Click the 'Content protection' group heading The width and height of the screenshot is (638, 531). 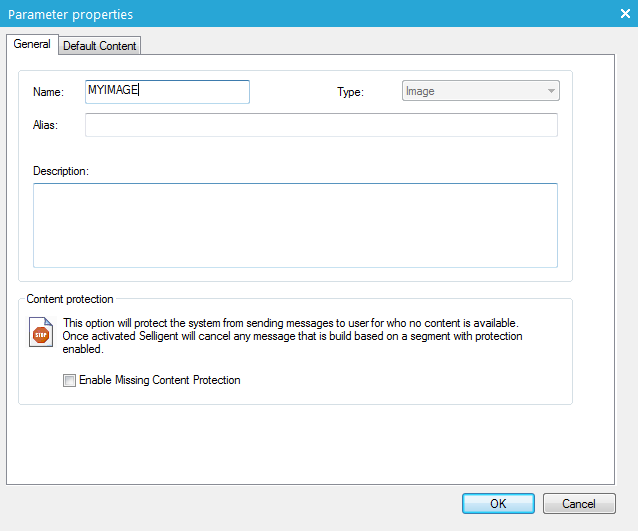pos(70,299)
